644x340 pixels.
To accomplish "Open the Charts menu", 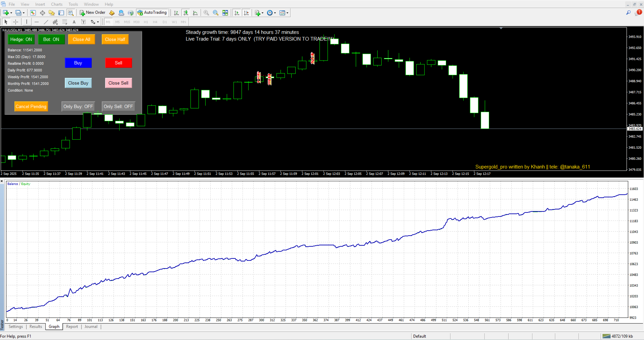I will pos(57,4).
